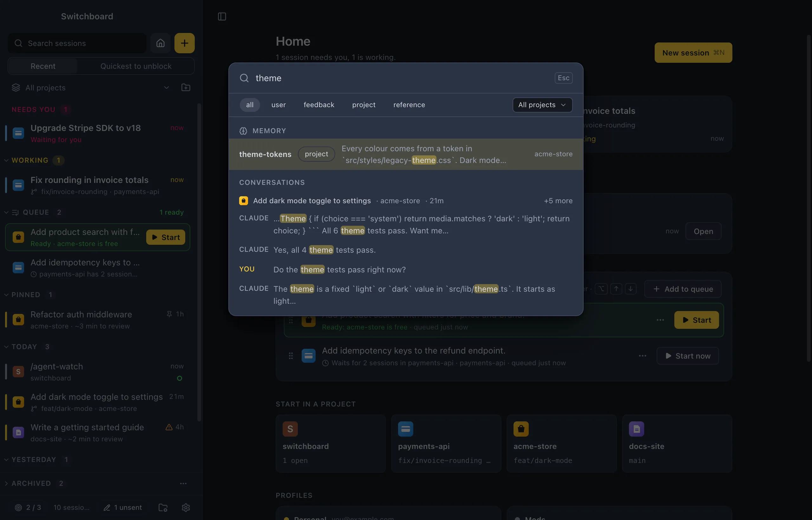
Task: Select the user filter tab
Action: [279, 105]
